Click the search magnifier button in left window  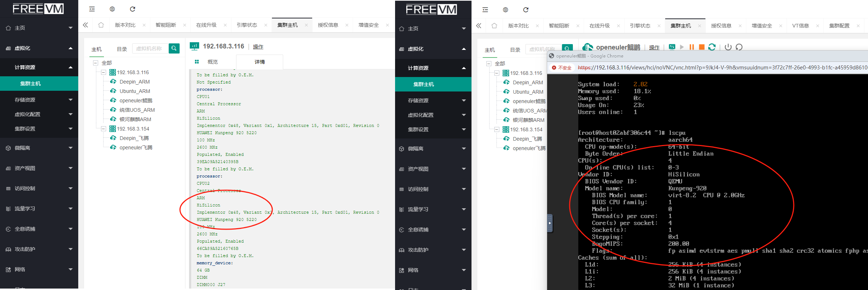(x=174, y=48)
